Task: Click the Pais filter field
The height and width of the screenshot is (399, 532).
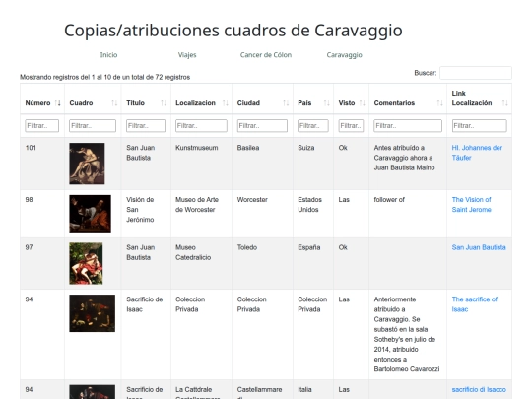Action: pos(313,125)
